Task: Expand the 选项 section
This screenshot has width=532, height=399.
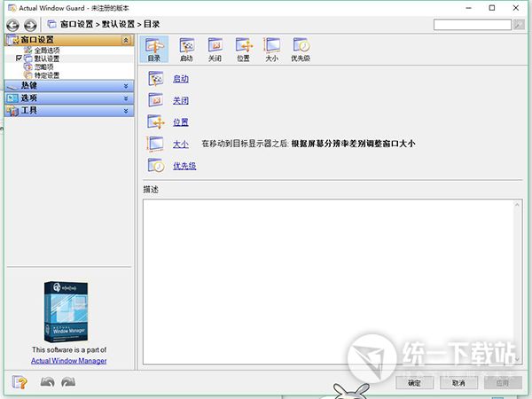Action: click(126, 98)
